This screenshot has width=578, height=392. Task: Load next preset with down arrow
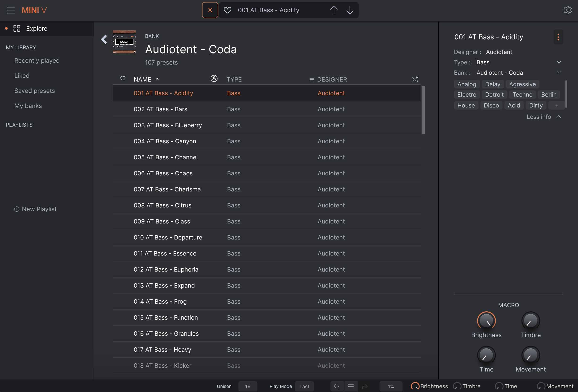350,10
